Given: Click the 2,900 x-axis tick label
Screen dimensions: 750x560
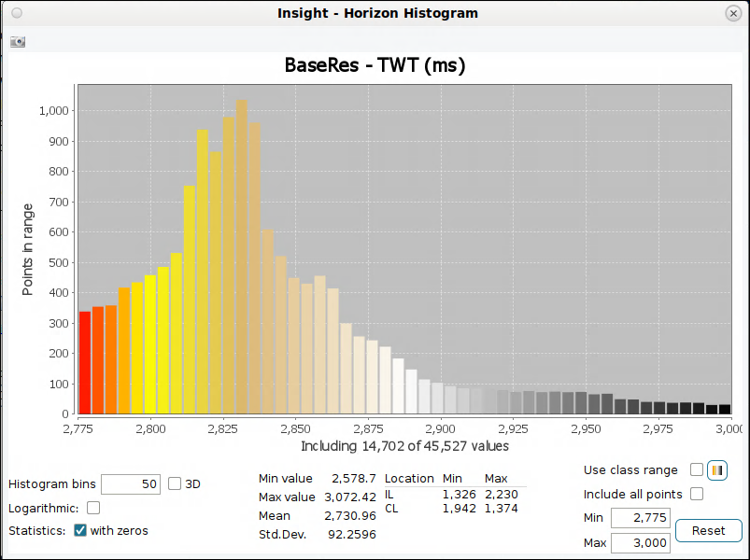Looking at the screenshot, I should (441, 428).
